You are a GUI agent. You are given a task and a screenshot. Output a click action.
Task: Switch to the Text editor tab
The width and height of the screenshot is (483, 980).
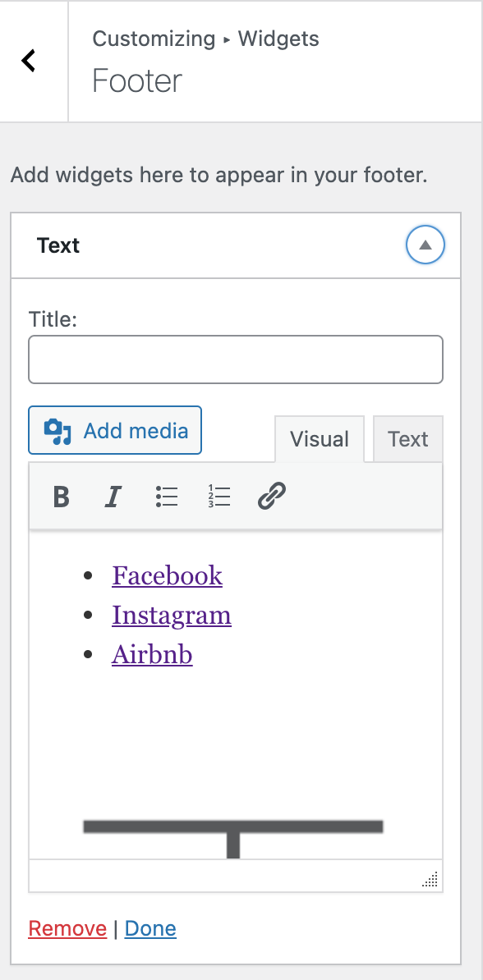coord(408,439)
